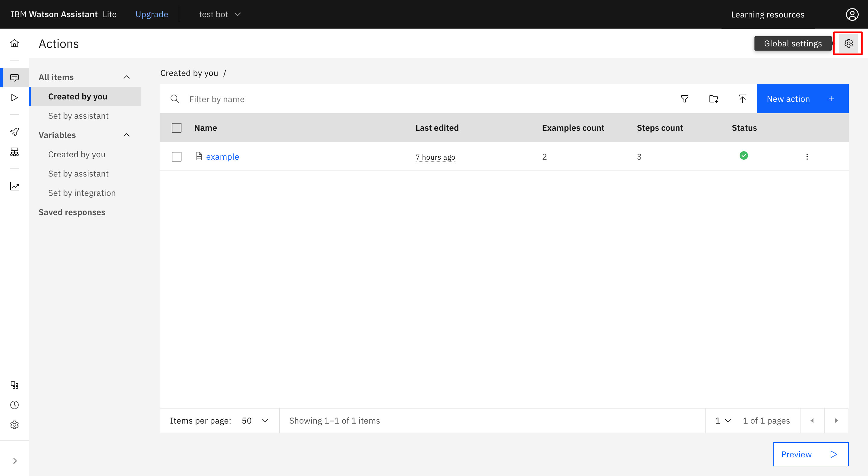Screen dimensions: 868x476
Task: Open the overflow menu for the example row
Action: 807,157
